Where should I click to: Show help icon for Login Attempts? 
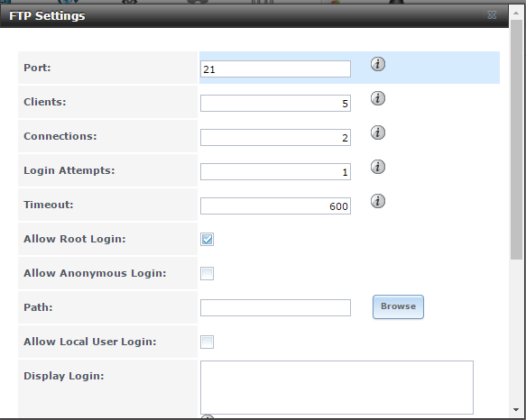point(378,167)
